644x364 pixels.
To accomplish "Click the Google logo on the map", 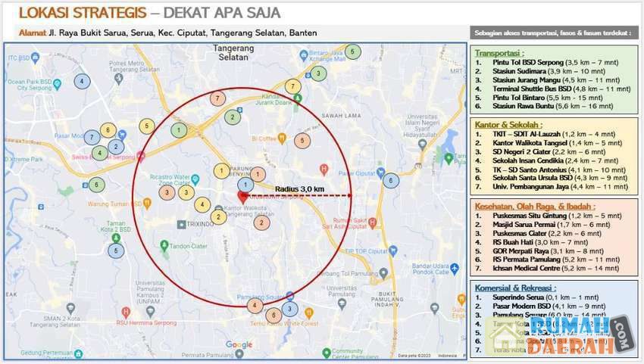I will pyautogui.click(x=239, y=345).
